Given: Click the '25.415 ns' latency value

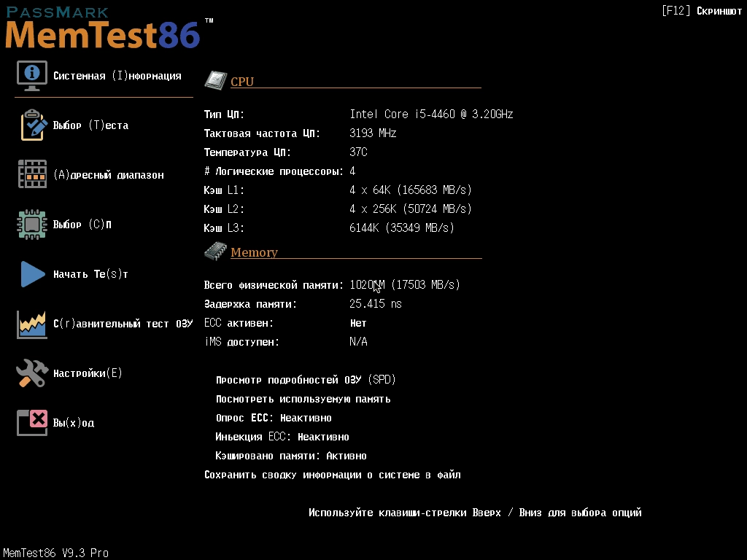Looking at the screenshot, I should [376, 304].
